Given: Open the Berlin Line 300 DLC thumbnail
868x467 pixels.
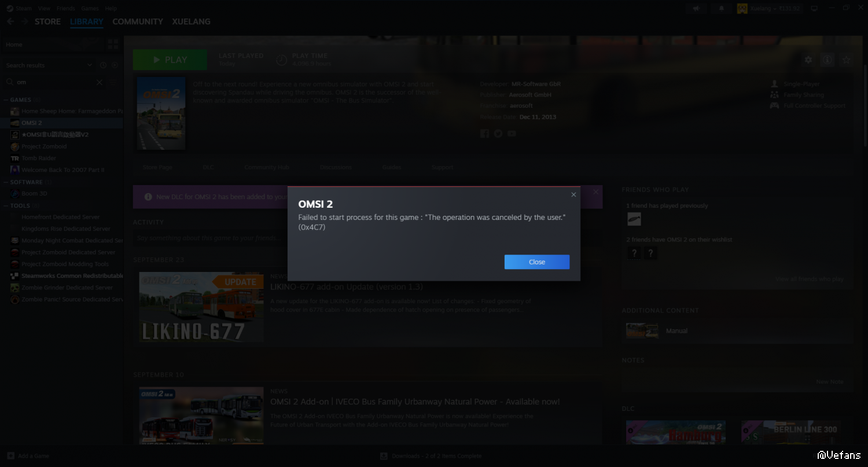Looking at the screenshot, I should click(x=791, y=432).
